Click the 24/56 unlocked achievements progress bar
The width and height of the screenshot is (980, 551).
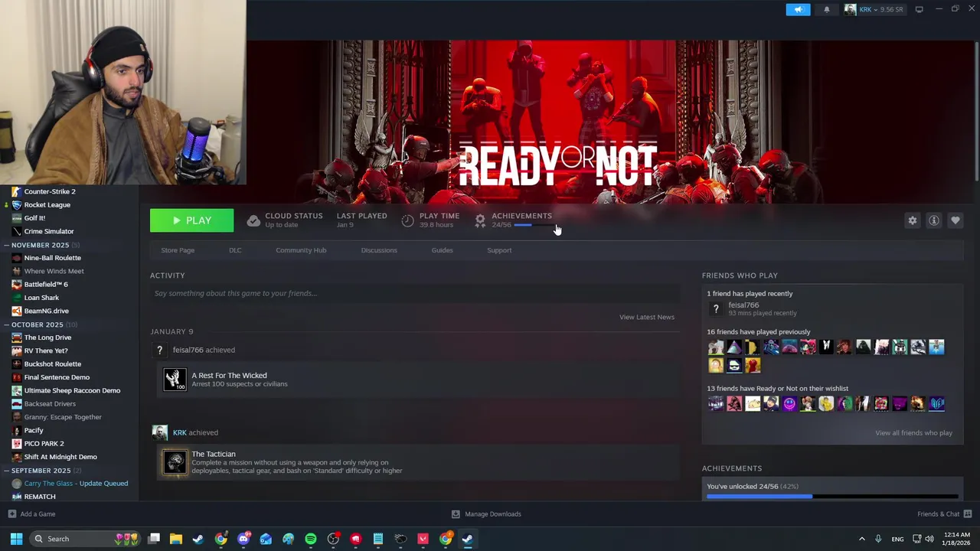click(832, 496)
